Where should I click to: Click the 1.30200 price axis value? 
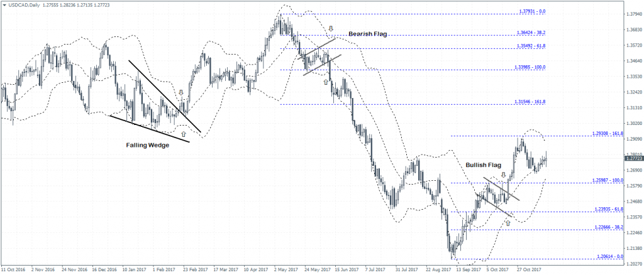point(634,123)
